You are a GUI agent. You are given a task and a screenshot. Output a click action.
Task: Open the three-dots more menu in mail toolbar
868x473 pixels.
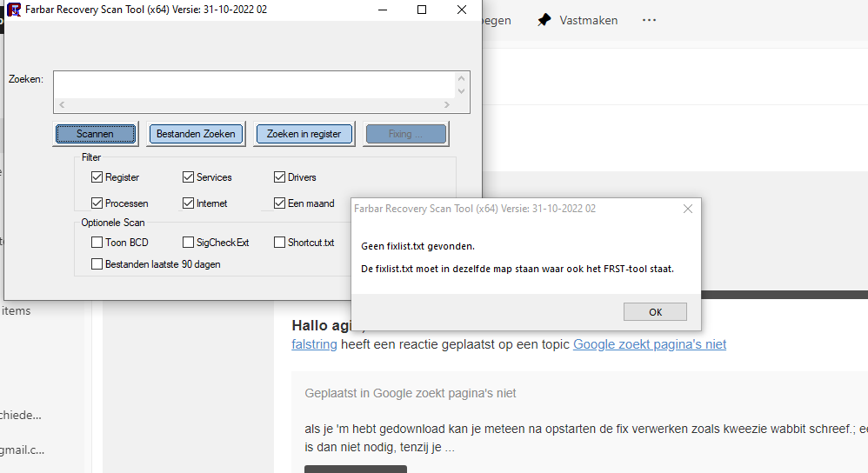[649, 20]
